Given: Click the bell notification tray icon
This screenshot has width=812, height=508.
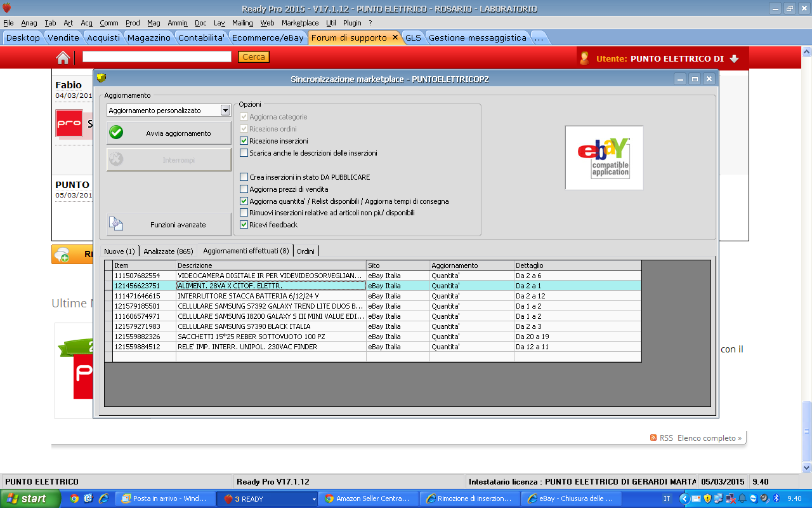Looking at the screenshot, I should (x=742, y=498).
